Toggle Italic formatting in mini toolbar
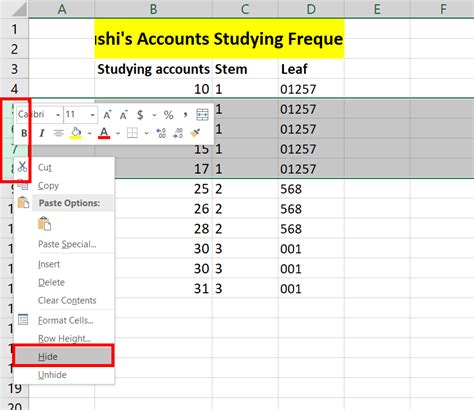 [41, 133]
